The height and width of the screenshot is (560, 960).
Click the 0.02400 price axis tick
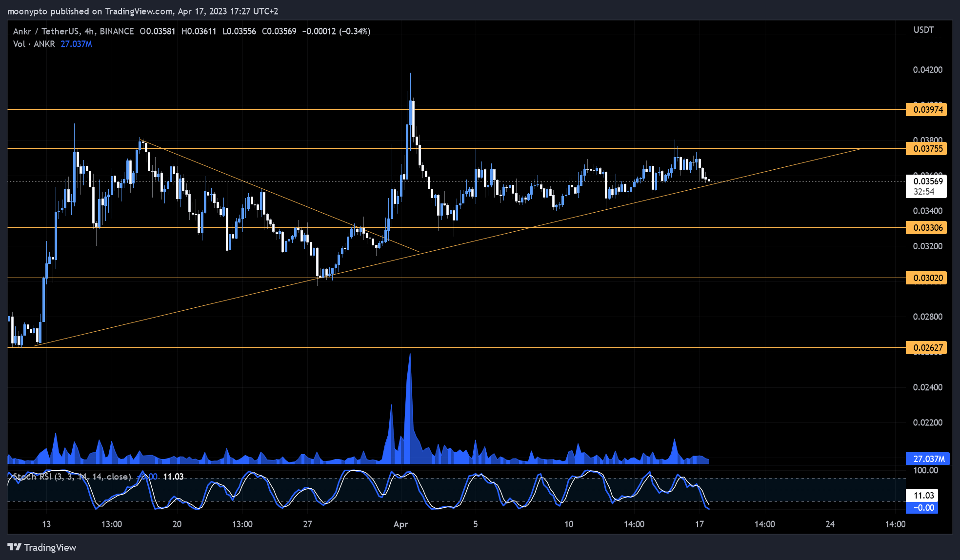tap(928, 387)
